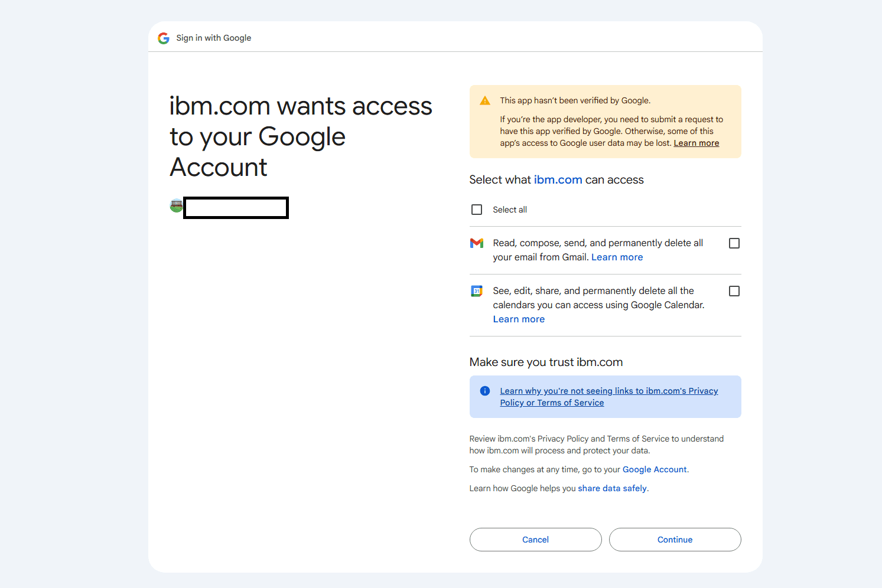This screenshot has height=588, width=882.
Task: Click the warning triangle in the verification notice
Action: pos(484,100)
